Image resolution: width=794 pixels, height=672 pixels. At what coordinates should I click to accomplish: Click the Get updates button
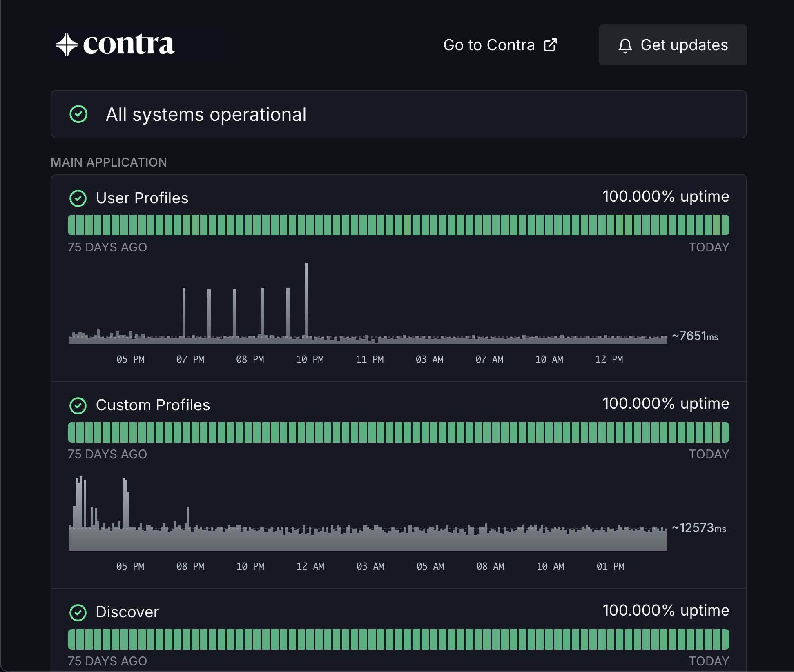(x=673, y=45)
